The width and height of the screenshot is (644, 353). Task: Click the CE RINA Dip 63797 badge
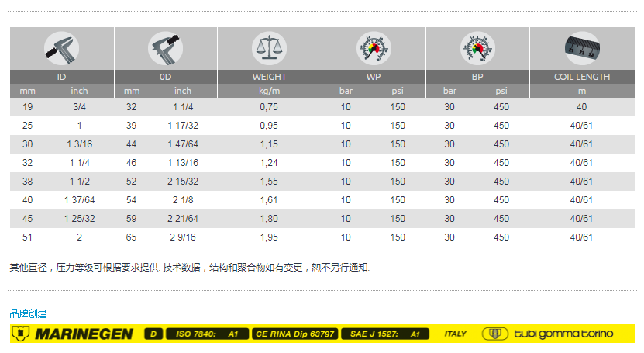pos(294,334)
